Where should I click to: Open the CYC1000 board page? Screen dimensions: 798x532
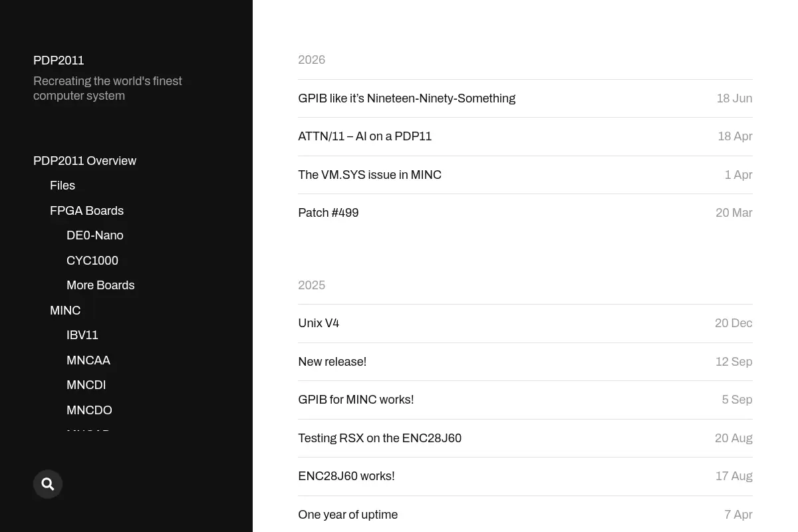point(92,261)
